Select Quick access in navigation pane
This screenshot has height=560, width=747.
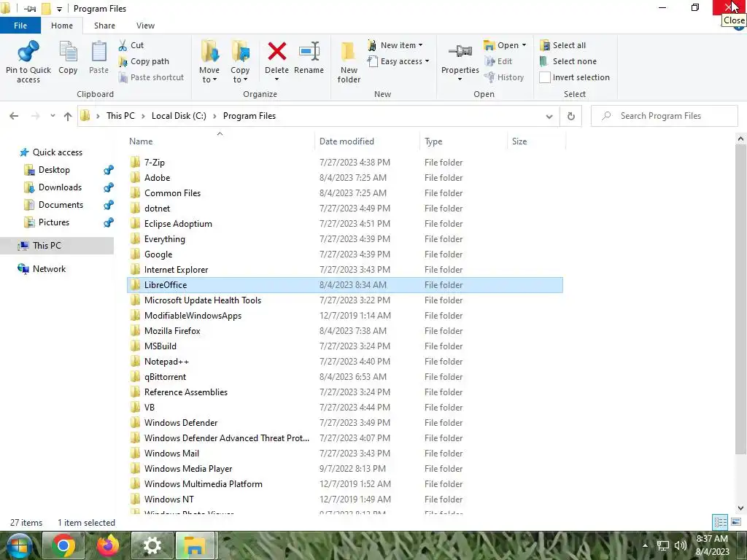(x=57, y=152)
